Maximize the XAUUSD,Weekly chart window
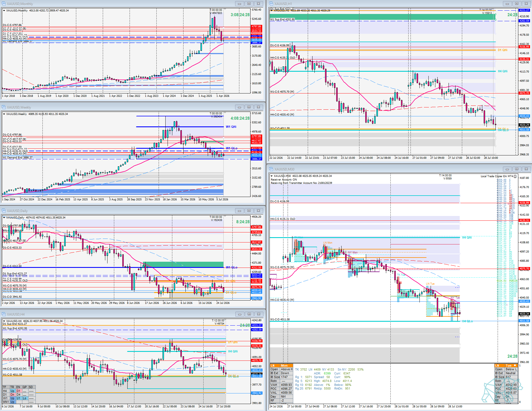This screenshot has height=411, width=532. click(249, 107)
